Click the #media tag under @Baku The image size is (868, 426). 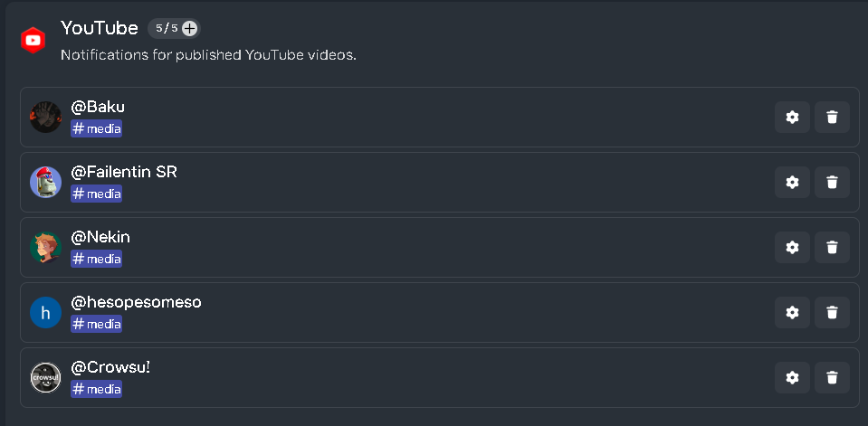coord(96,128)
